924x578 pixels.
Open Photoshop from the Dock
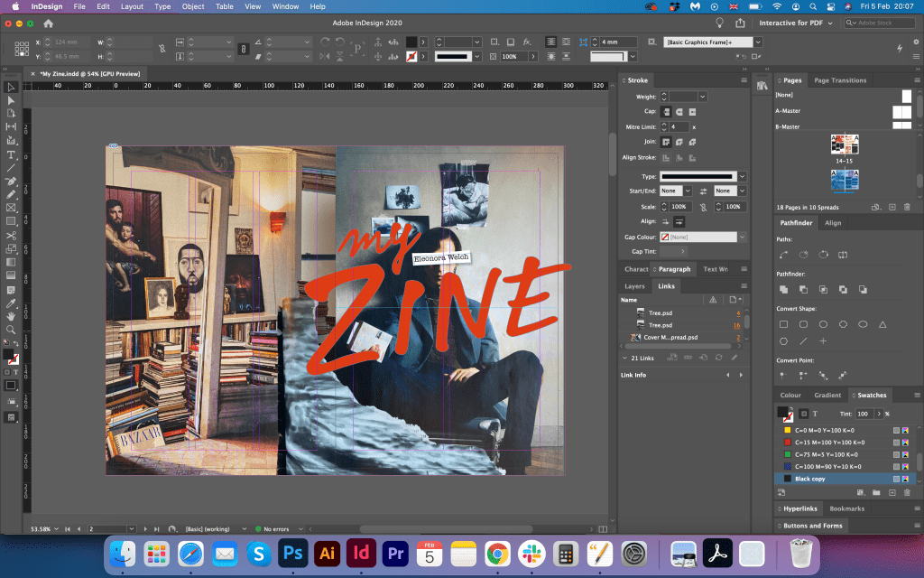[x=291, y=553]
